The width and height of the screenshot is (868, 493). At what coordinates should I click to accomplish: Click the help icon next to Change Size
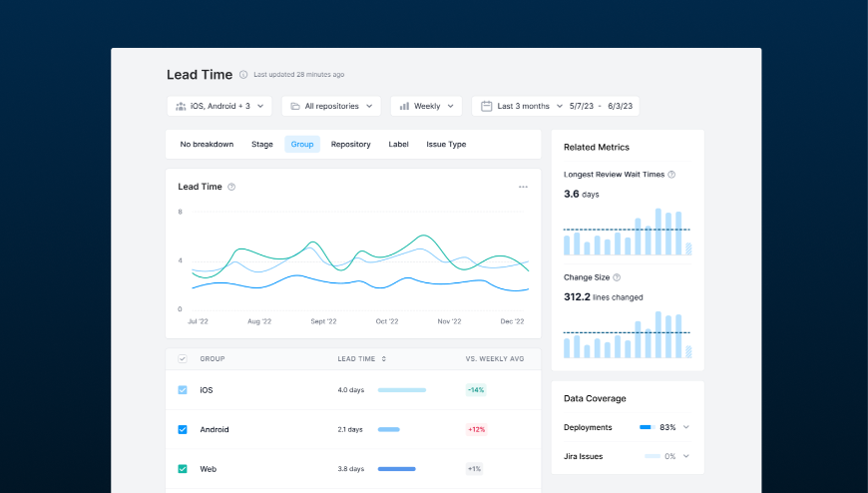click(617, 277)
